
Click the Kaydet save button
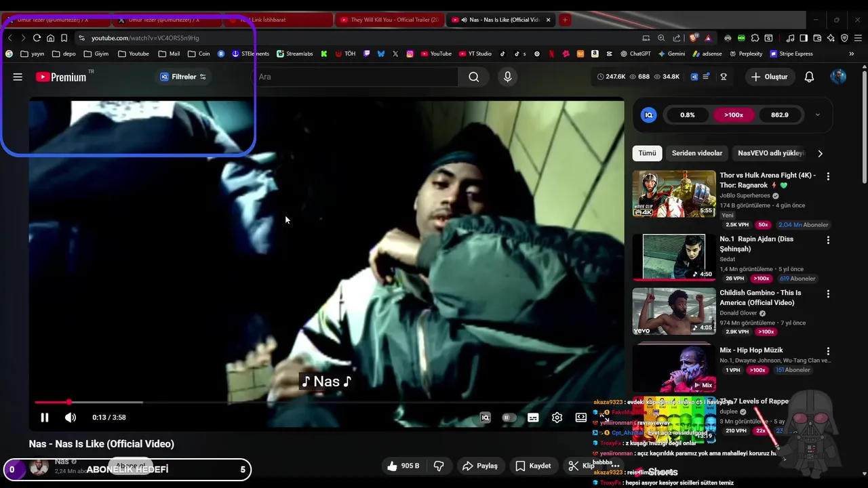point(533,466)
